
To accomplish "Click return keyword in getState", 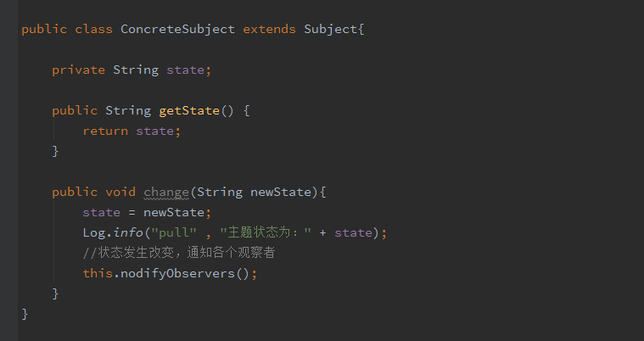I will click(x=105, y=131).
